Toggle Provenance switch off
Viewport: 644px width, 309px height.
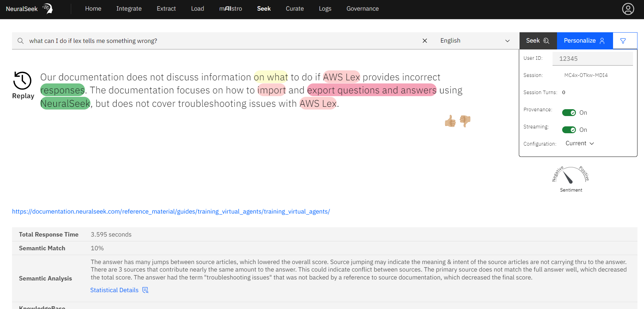click(x=569, y=113)
